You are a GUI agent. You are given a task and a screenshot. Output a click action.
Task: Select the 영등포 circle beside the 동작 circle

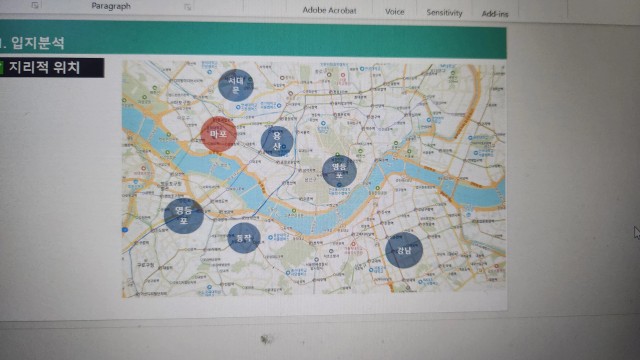coord(184,216)
